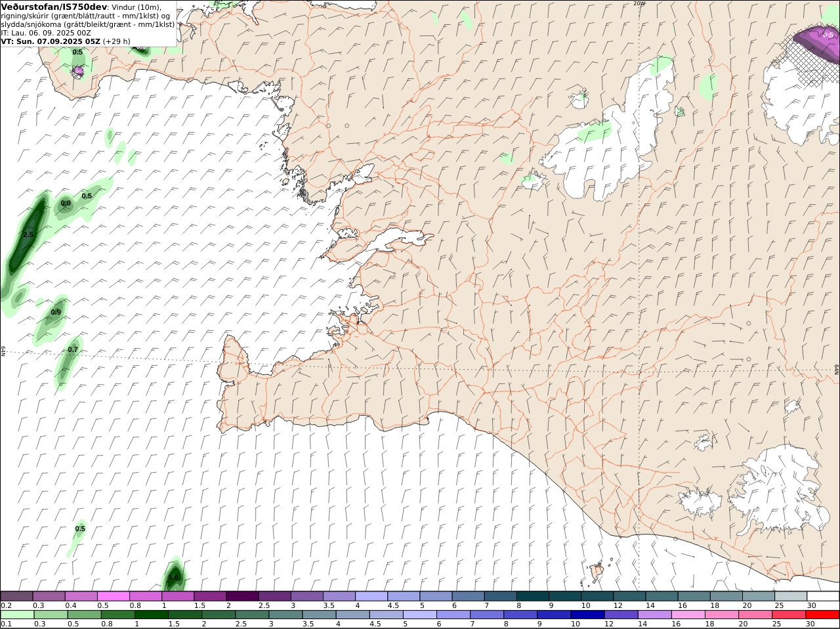Click the large dark green 2.5 rain cell

[x=26, y=236]
